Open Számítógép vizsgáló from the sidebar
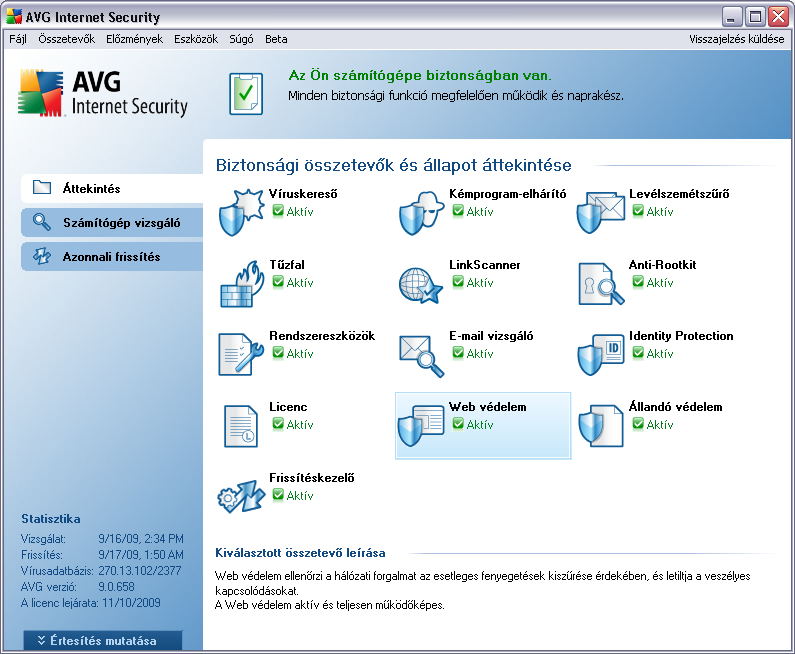795x654 pixels. point(112,223)
